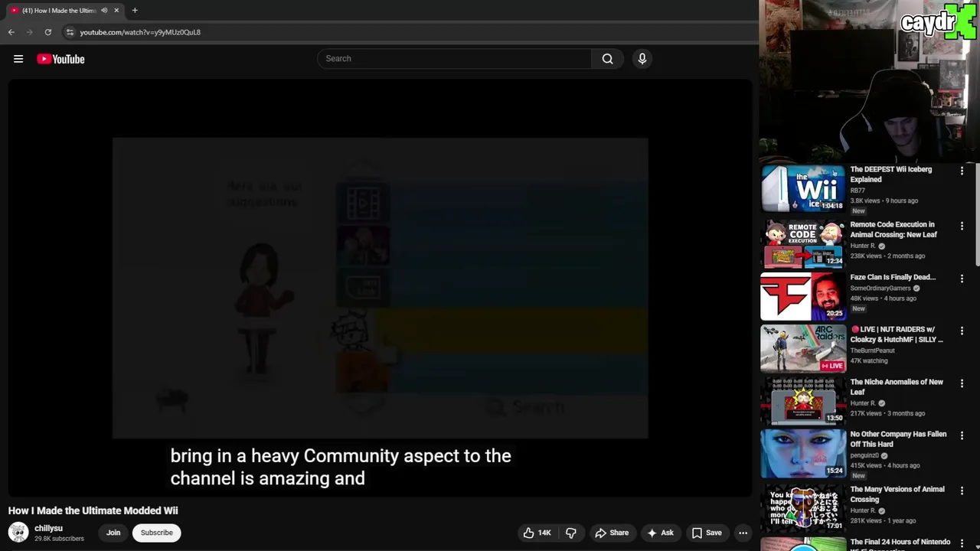
Task: Open The DEEPEST Wii Iceberg Explained thumbnail
Action: click(x=803, y=189)
